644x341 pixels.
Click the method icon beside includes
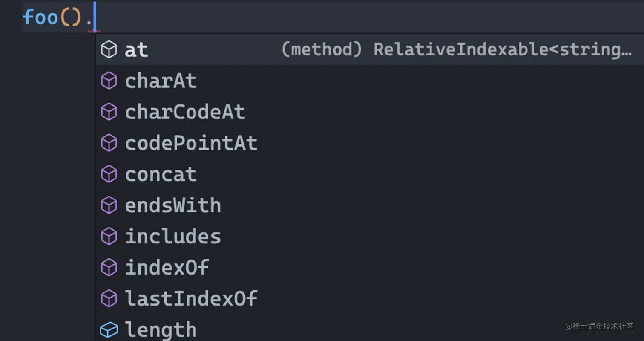pos(109,237)
